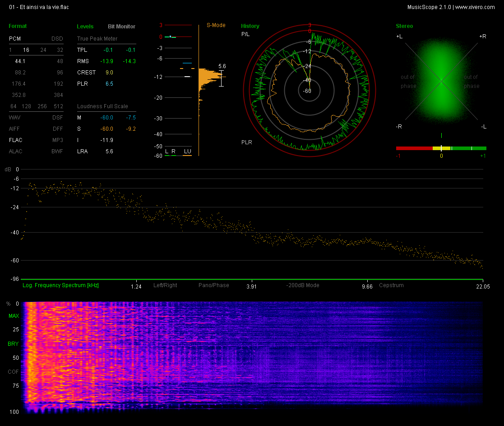Click the highlighted FLAC format indicator
The width and height of the screenshot is (504, 426).
coord(15,140)
